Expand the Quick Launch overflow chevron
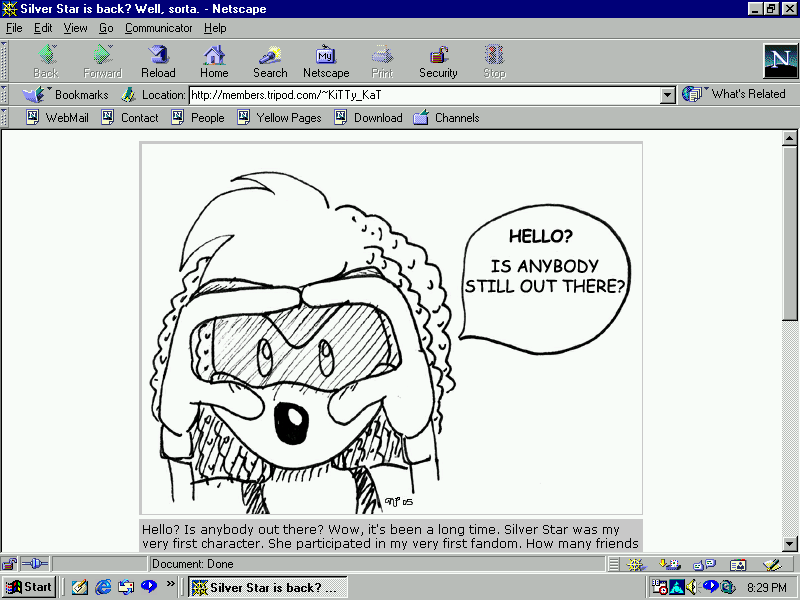This screenshot has height=600, width=800. (x=170, y=583)
